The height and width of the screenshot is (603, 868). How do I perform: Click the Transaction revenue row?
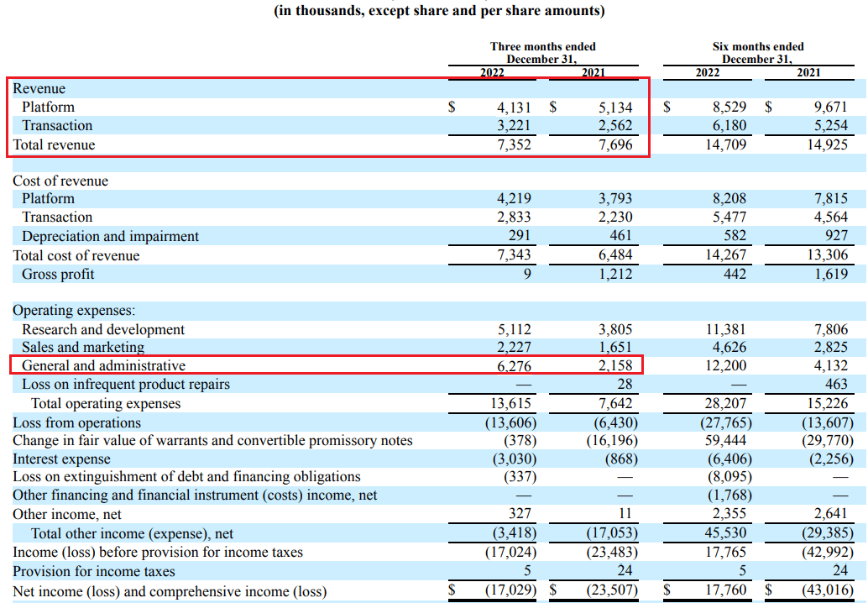click(x=57, y=125)
